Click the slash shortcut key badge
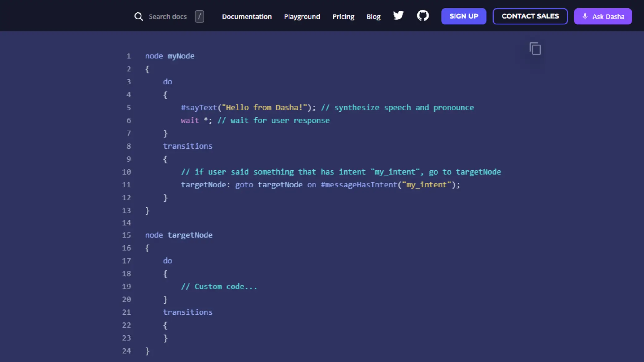Viewport: 644px width, 362px height. 199,16
